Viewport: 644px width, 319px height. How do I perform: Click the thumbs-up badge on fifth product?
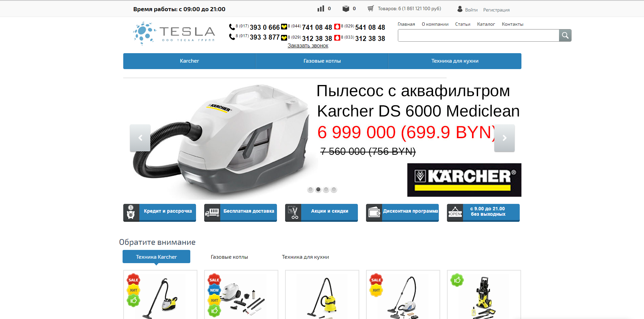pyautogui.click(x=457, y=280)
